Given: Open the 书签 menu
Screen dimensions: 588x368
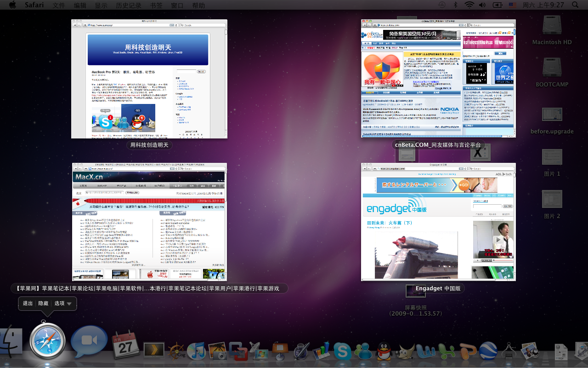Looking at the screenshot, I should (x=156, y=5).
